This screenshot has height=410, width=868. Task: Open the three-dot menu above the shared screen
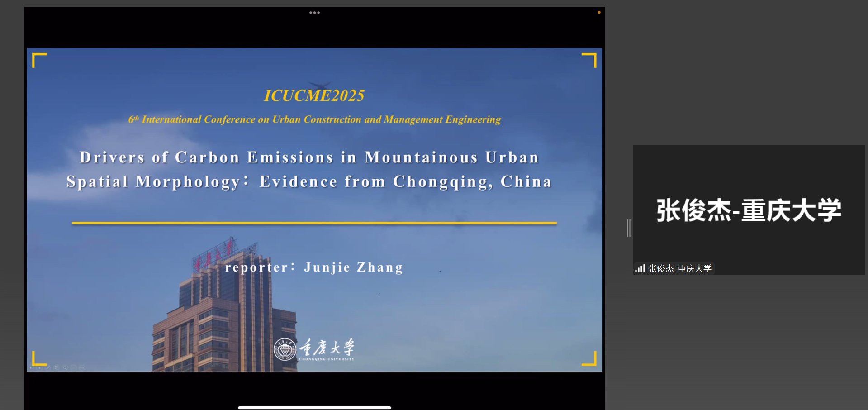pos(314,13)
